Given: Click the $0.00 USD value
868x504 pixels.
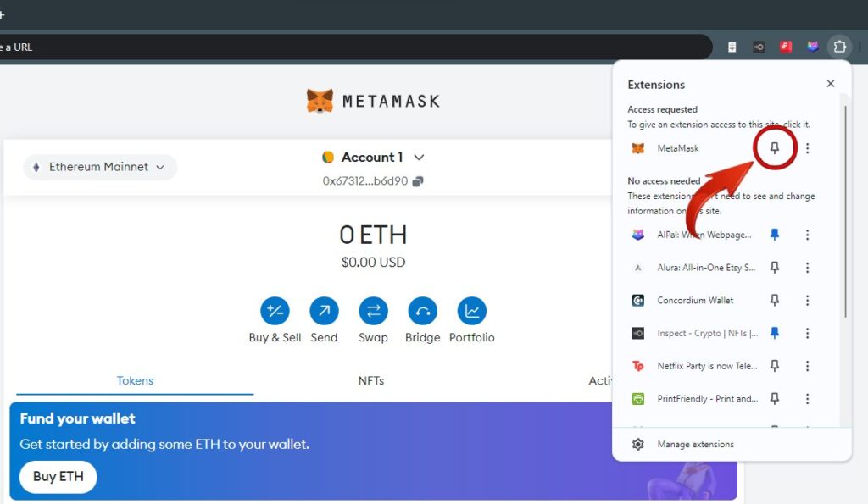Looking at the screenshot, I should (373, 263).
